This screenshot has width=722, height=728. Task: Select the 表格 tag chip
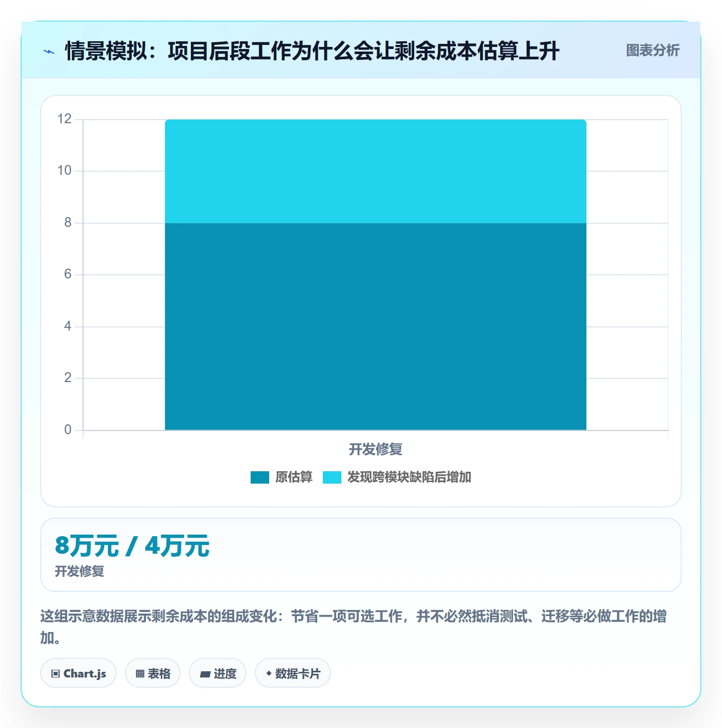[x=153, y=673]
